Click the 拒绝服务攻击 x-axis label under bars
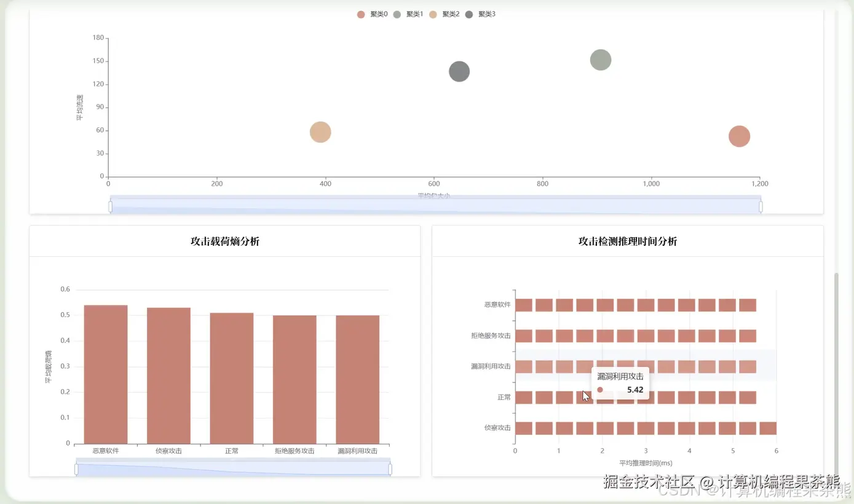 pyautogui.click(x=295, y=451)
